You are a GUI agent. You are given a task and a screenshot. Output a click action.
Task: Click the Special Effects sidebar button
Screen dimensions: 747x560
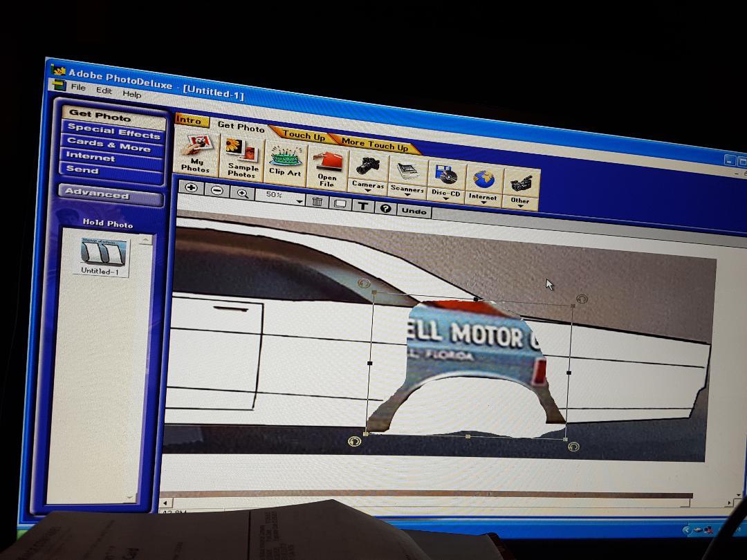click(x=113, y=131)
